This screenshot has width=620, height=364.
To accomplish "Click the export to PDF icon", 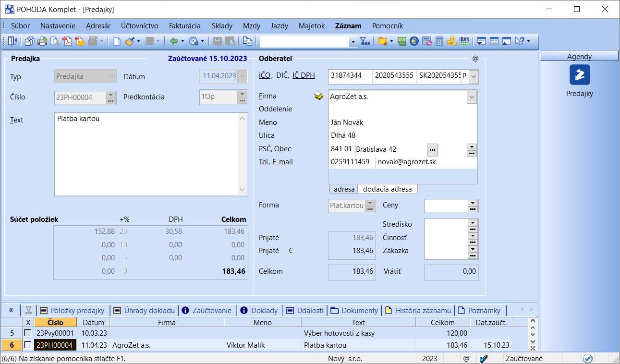I will coord(67,41).
